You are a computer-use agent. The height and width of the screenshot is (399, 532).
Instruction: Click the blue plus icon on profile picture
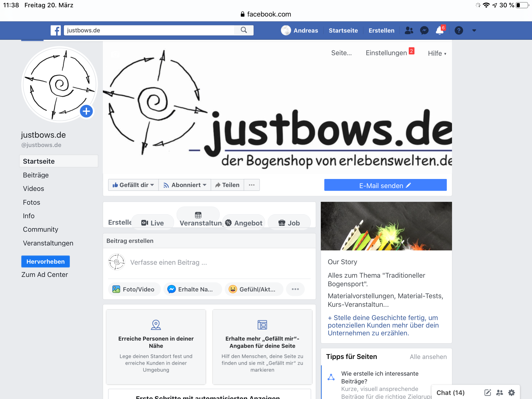(x=86, y=111)
